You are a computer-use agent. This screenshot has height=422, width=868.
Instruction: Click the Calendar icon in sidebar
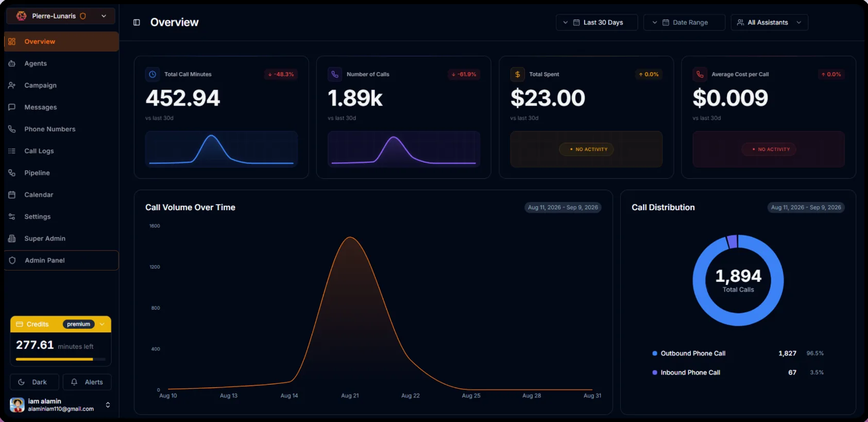point(12,195)
